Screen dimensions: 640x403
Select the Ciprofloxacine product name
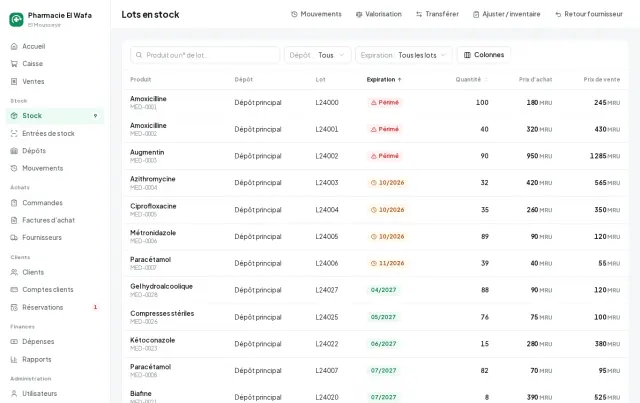point(153,206)
